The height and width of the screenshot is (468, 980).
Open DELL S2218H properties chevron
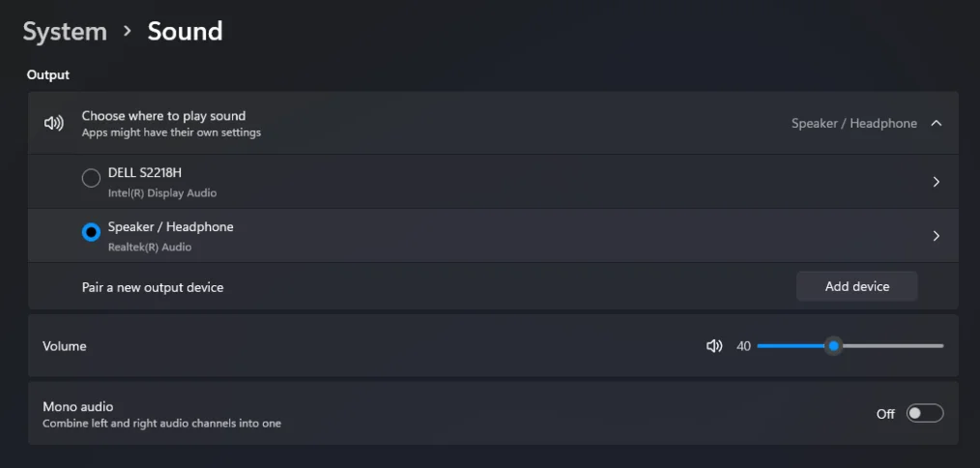936,182
